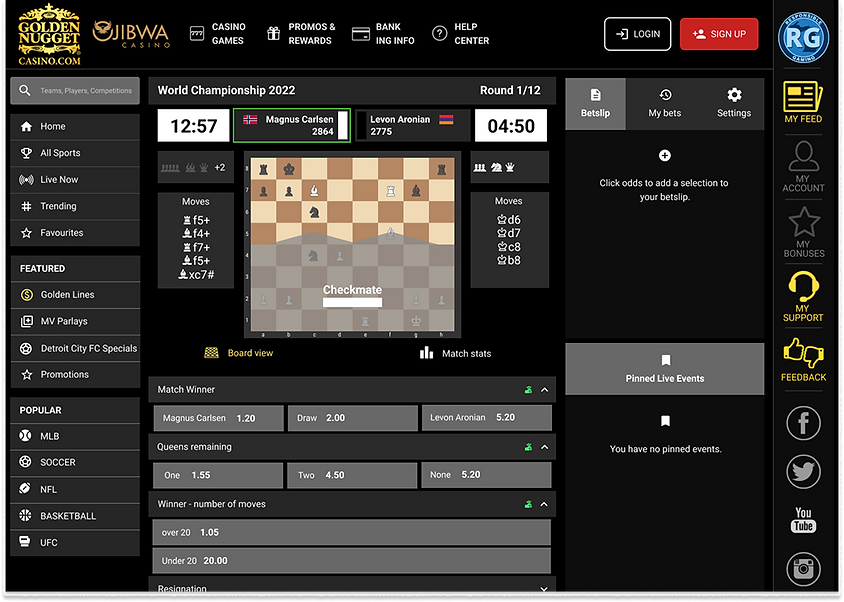Click the white checkmate progress bar
Image resolution: width=844 pixels, height=602 pixels.
(353, 303)
